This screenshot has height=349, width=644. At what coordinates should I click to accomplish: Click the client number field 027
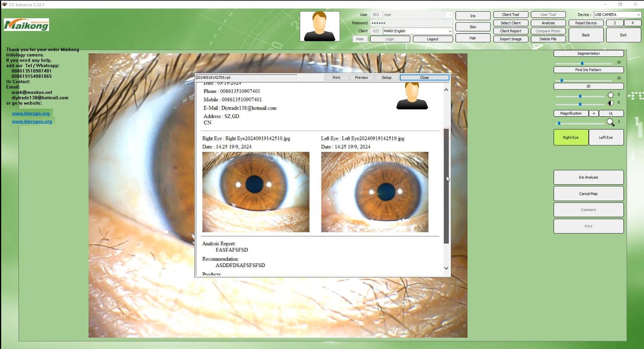[376, 31]
